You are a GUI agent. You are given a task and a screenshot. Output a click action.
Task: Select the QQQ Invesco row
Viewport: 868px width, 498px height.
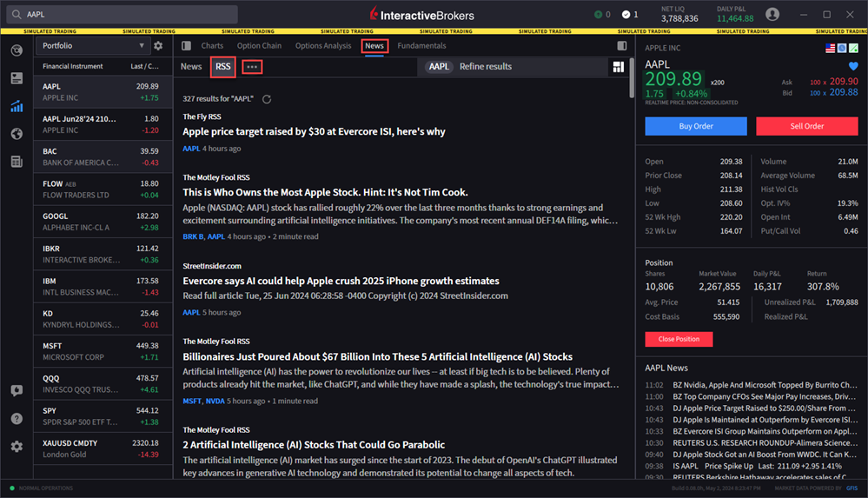point(103,384)
